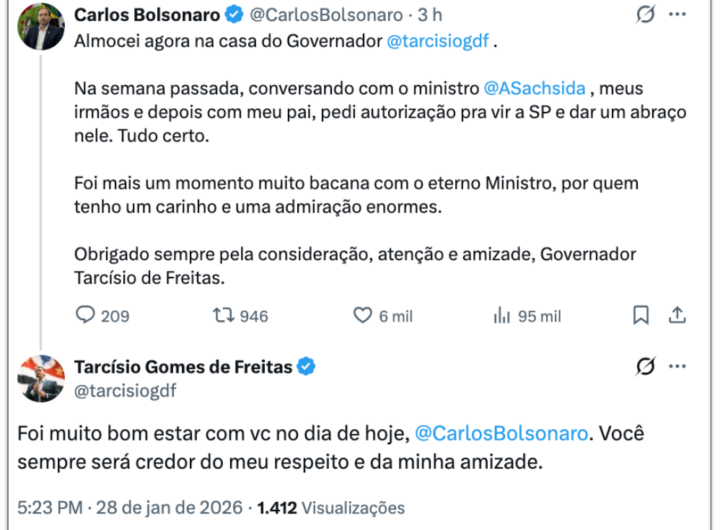Click the 3 h timestamp on Carlos's tweet
Image resolution: width=720 pixels, height=530 pixels.
coord(430,16)
